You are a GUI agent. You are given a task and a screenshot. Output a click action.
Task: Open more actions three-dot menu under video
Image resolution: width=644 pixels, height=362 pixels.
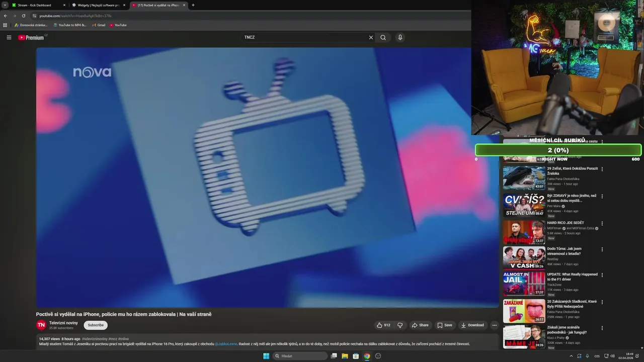coord(494,325)
